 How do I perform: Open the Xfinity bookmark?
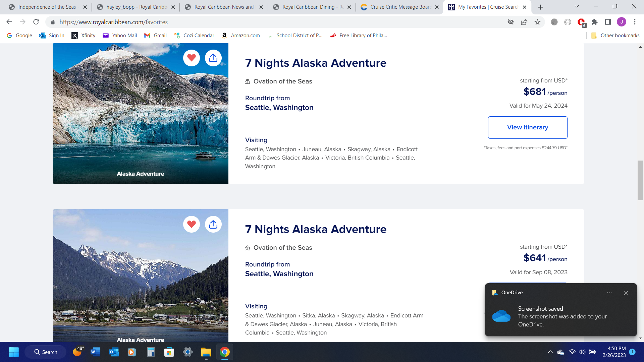[x=84, y=36]
